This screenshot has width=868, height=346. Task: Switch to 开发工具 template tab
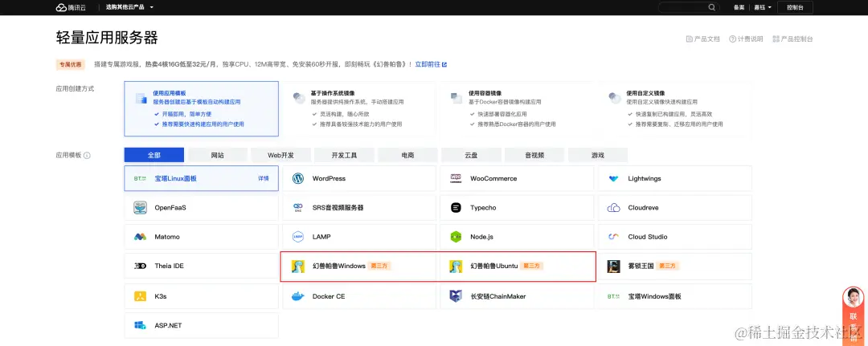pos(344,155)
